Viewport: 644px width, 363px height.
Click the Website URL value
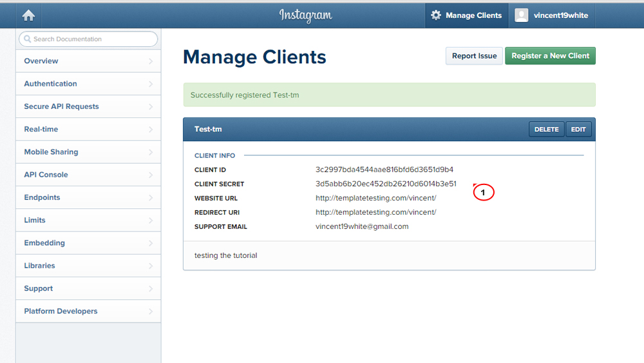tap(376, 198)
